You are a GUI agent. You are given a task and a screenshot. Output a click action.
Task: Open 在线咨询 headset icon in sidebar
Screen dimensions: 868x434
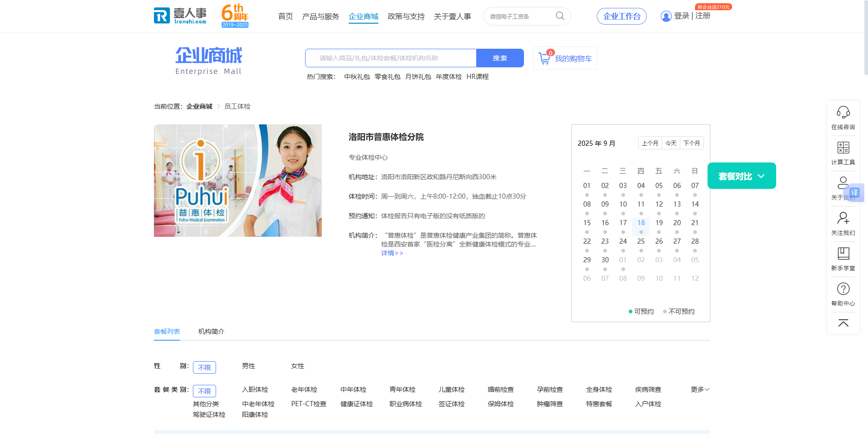(843, 112)
